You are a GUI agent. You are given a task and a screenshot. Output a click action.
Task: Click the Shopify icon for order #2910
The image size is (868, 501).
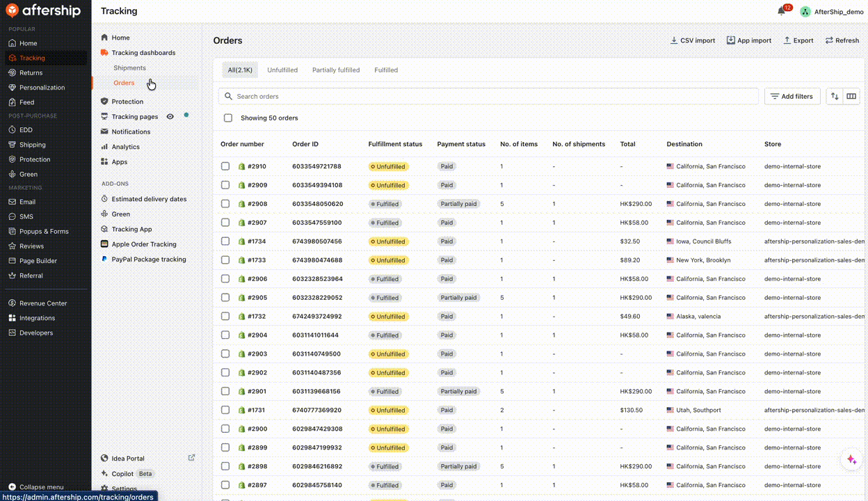point(241,166)
